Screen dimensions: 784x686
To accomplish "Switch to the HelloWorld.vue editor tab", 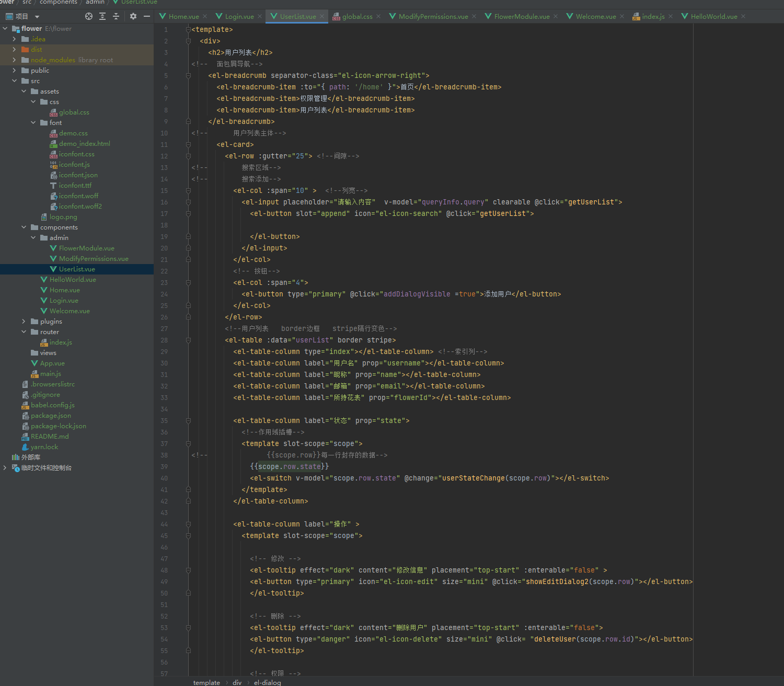I will [714, 16].
